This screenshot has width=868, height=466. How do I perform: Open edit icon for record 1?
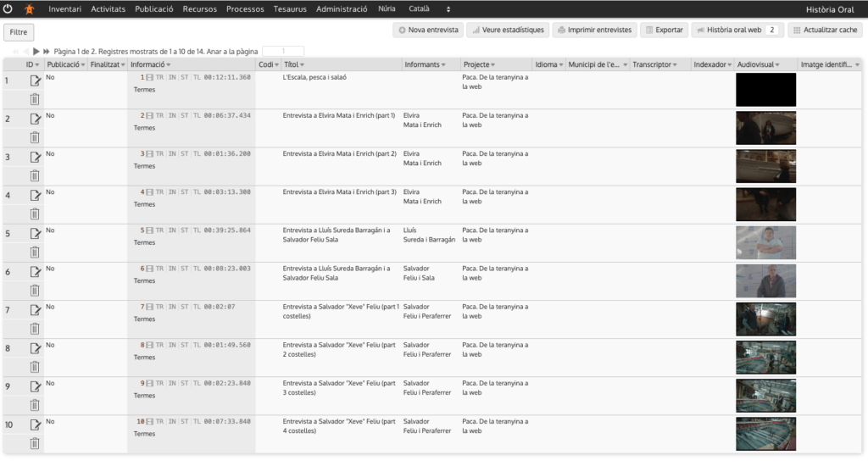pos(35,80)
